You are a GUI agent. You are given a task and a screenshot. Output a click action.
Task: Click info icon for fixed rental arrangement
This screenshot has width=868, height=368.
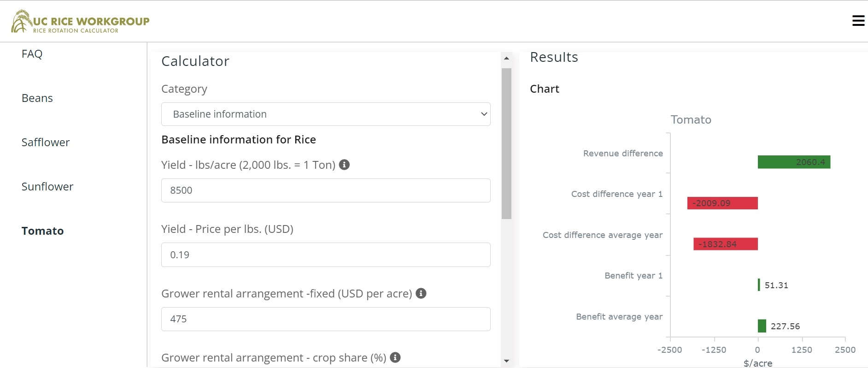421,293
